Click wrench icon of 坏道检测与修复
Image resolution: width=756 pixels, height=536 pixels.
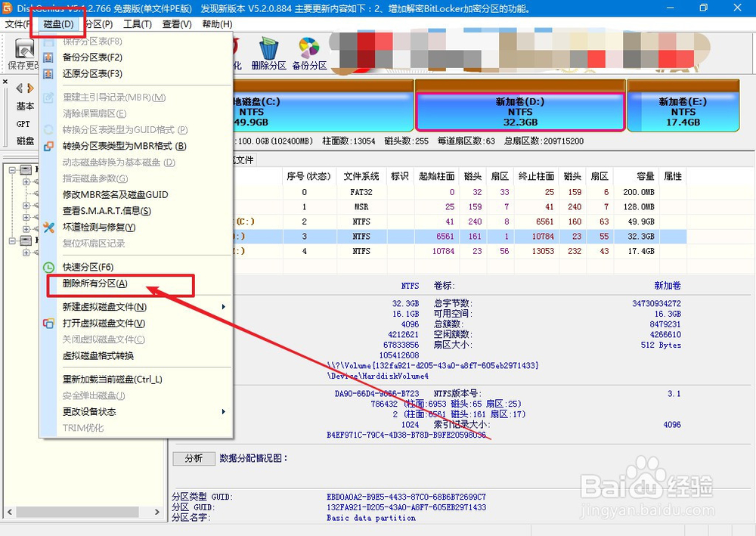48,228
